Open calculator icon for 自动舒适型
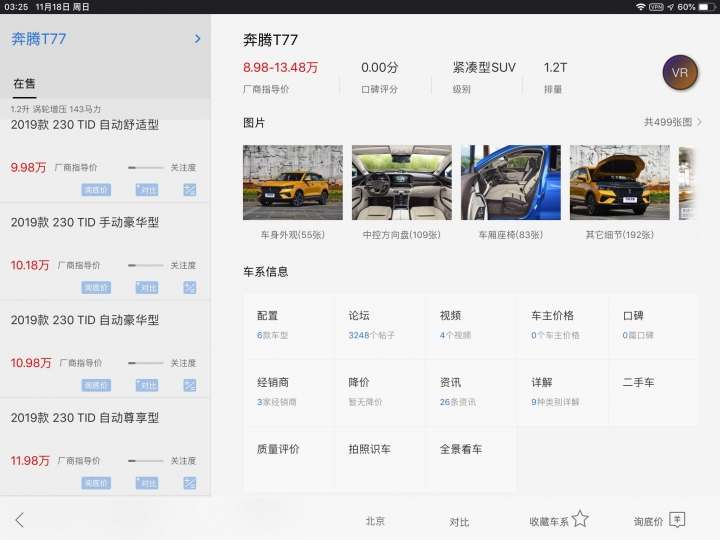The width and height of the screenshot is (720, 540). [x=190, y=190]
